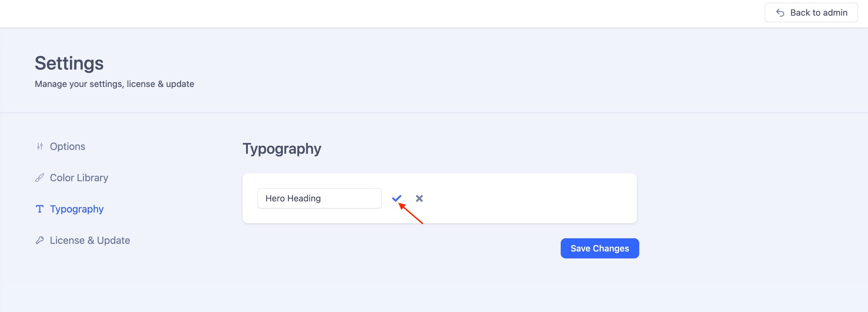Cancel editing with the X icon
The height and width of the screenshot is (312, 868).
tap(419, 198)
